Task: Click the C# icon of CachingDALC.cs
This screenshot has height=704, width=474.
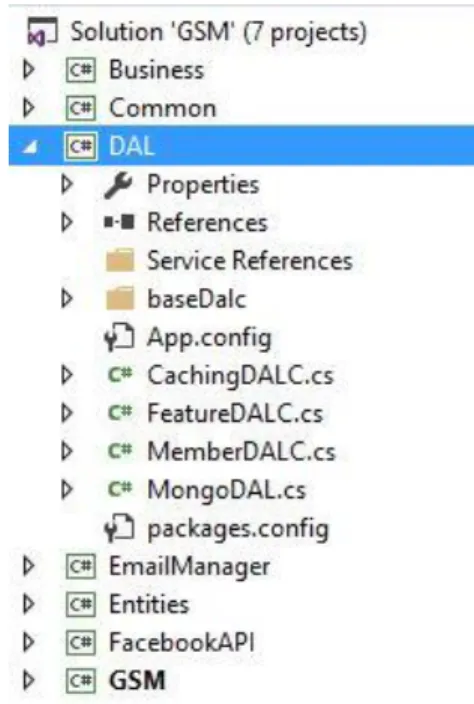Action: click(x=120, y=374)
